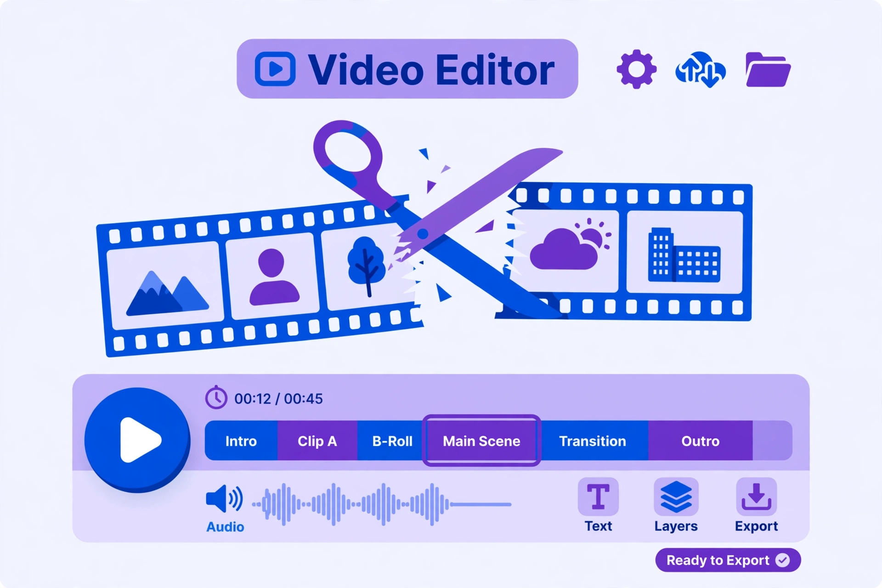Open the Layers panel icon
882x588 pixels.
tap(676, 497)
